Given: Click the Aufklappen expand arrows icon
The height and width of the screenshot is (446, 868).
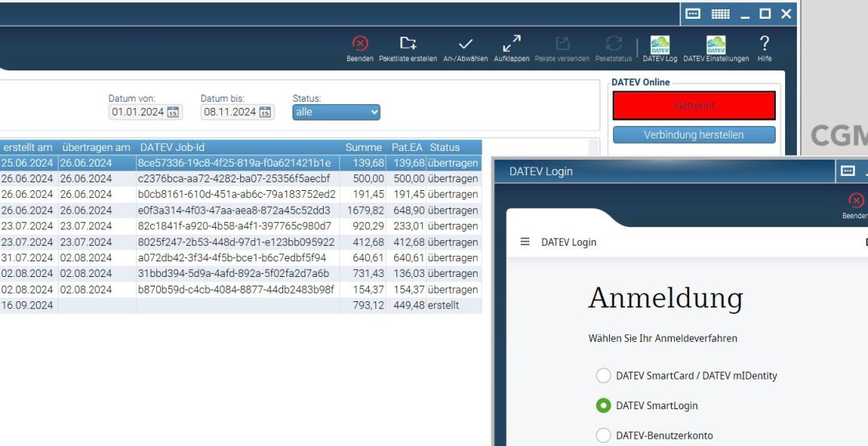Looking at the screenshot, I should 511,44.
